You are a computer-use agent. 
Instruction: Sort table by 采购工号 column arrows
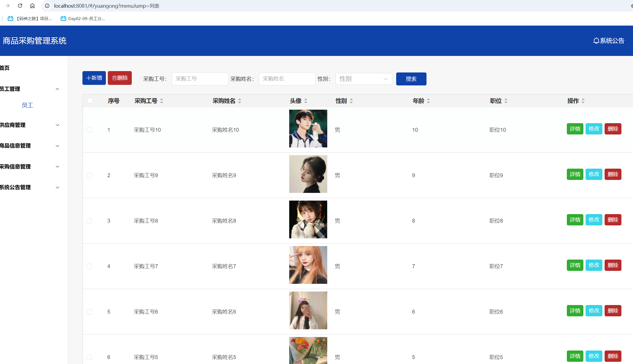[162, 101]
